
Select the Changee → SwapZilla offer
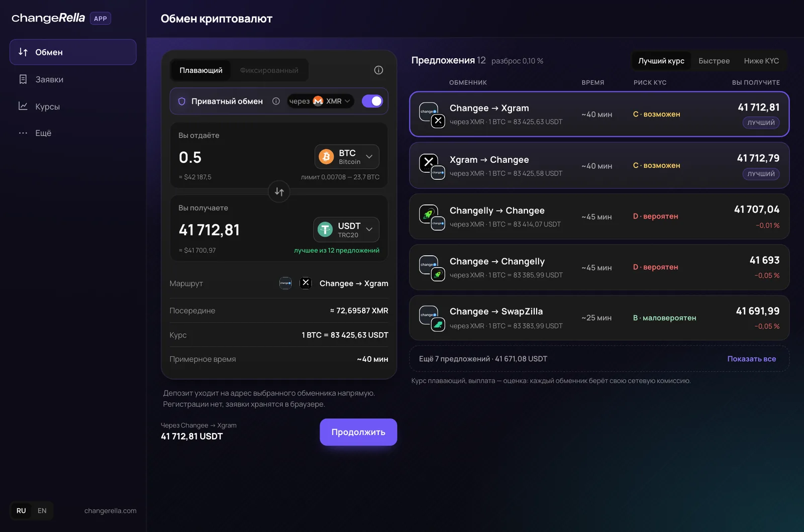(x=599, y=318)
